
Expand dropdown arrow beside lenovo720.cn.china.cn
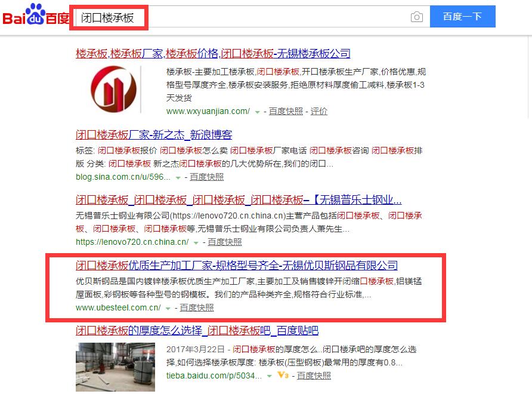[196, 243]
